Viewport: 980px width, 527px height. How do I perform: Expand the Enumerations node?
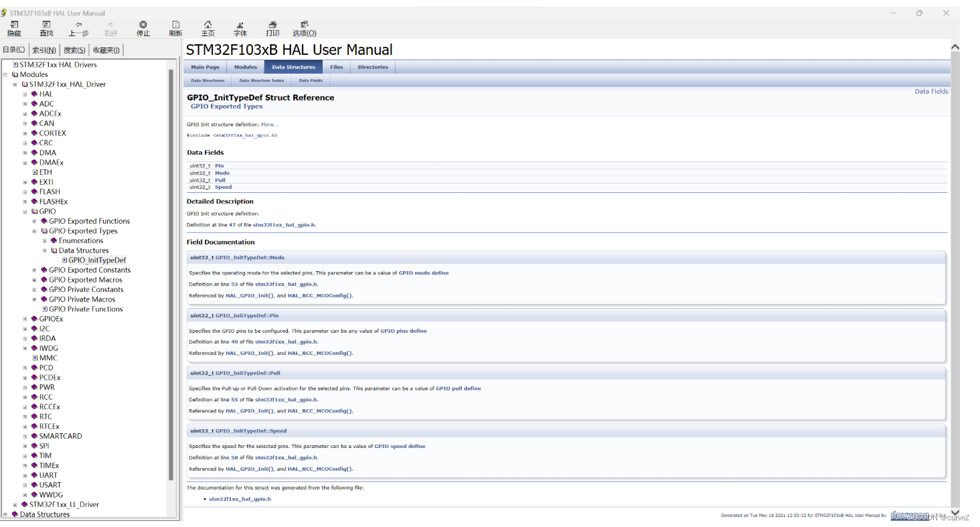44,241
